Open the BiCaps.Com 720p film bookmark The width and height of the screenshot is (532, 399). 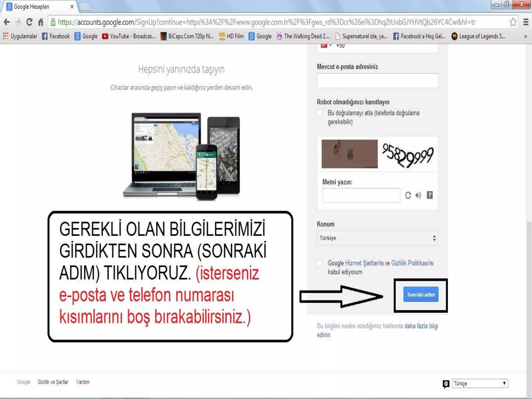[187, 36]
